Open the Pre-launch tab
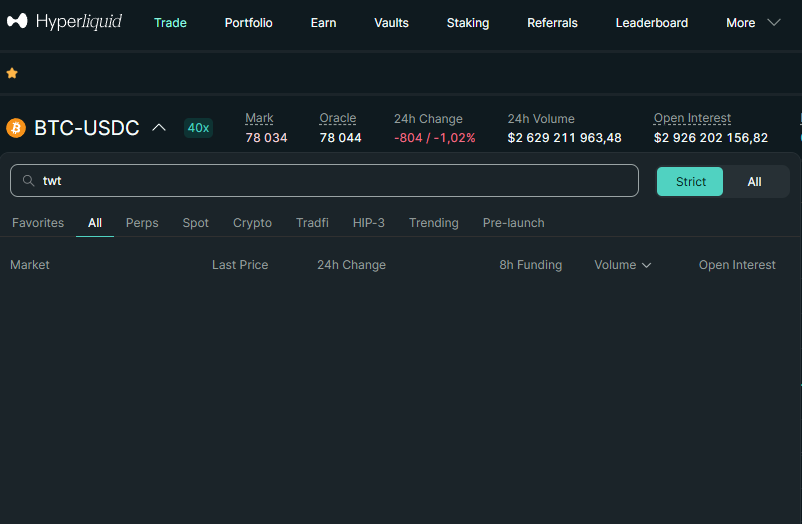The height and width of the screenshot is (524, 802). pos(514,223)
